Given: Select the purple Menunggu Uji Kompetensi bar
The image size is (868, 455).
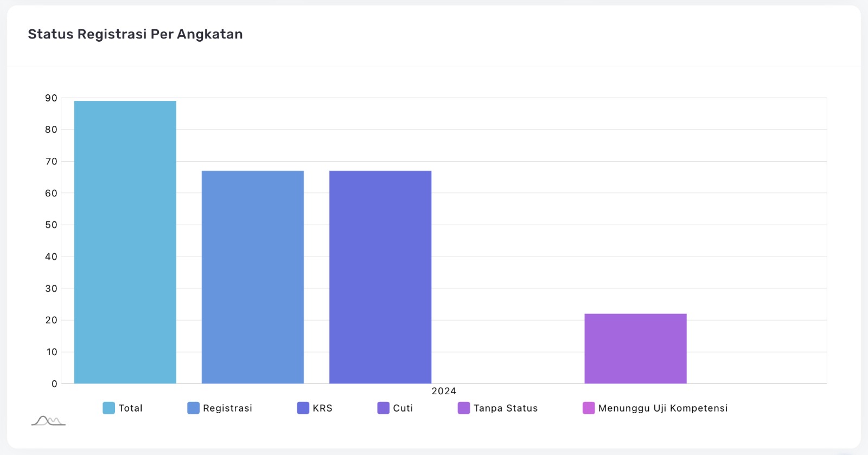Looking at the screenshot, I should [635, 348].
